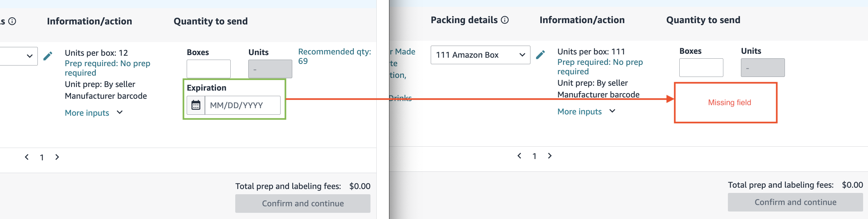The width and height of the screenshot is (868, 219).
Task: Click the pencil edit icon in left panel
Action: coord(48,56)
